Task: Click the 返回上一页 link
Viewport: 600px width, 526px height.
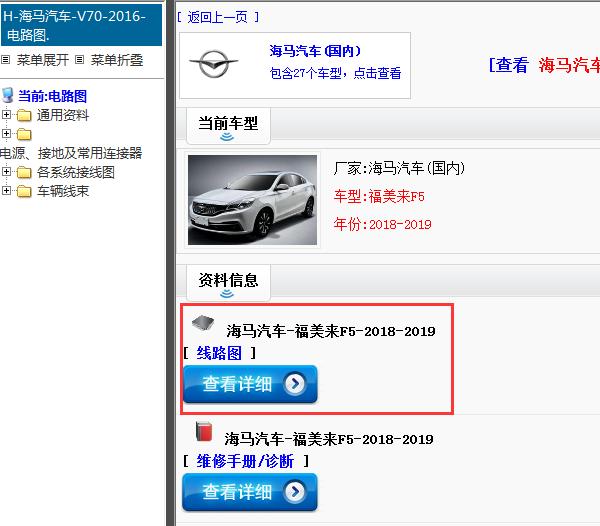Action: click(218, 17)
